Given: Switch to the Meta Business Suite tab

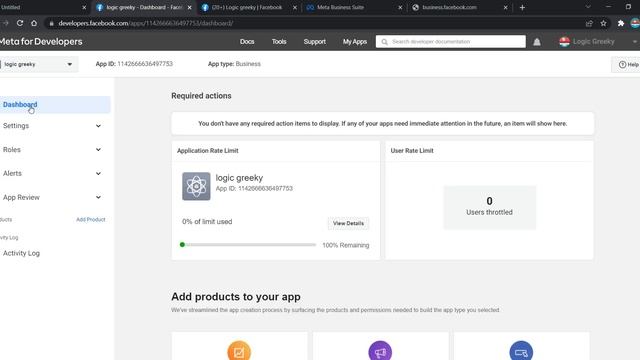Looking at the screenshot, I should click(x=353, y=7).
